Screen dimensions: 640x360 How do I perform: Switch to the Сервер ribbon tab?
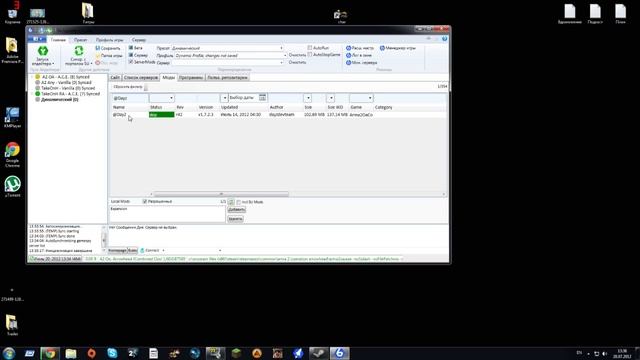pyautogui.click(x=139, y=40)
